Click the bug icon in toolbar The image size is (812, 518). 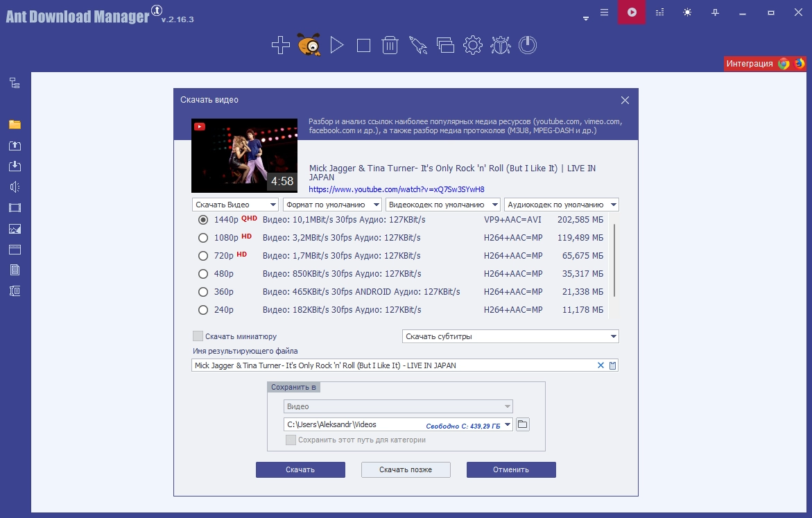pyautogui.click(x=500, y=45)
